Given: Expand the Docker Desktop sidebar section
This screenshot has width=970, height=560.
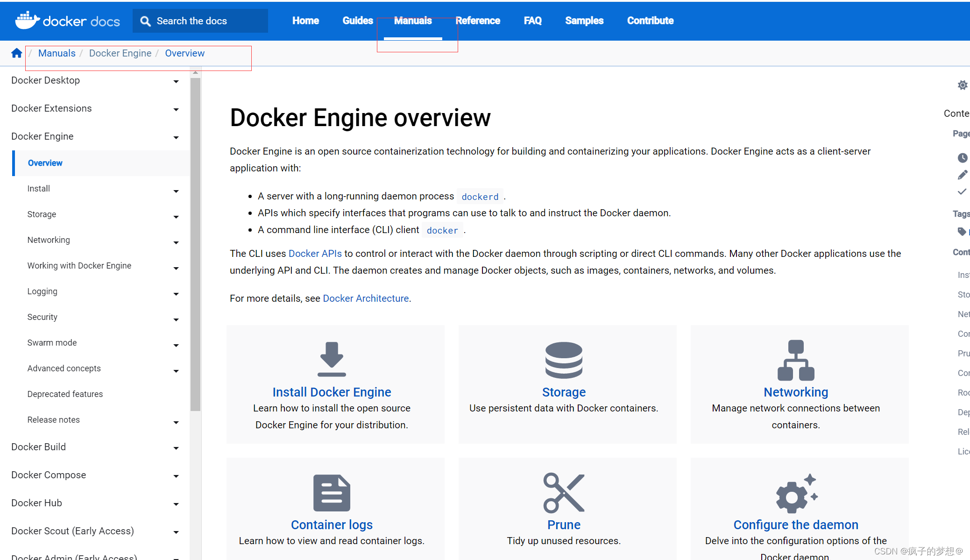Looking at the screenshot, I should tap(176, 82).
